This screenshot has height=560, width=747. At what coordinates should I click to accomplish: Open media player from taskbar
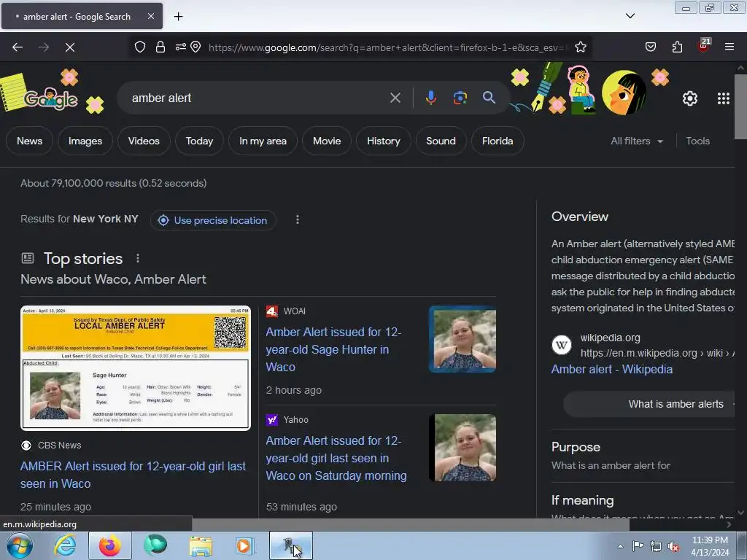(x=244, y=545)
